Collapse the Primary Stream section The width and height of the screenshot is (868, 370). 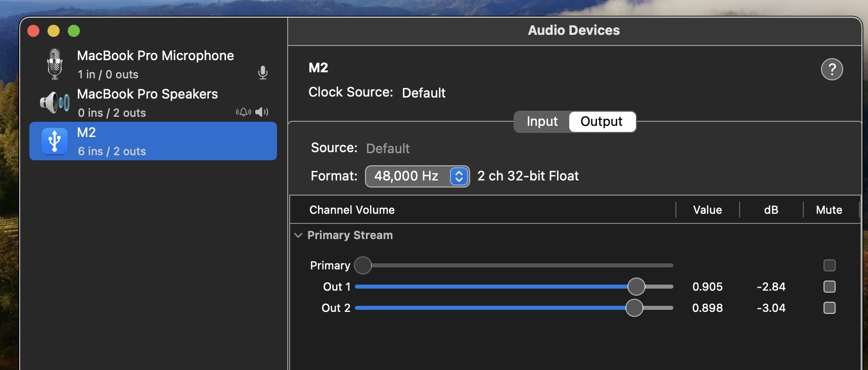(x=298, y=236)
